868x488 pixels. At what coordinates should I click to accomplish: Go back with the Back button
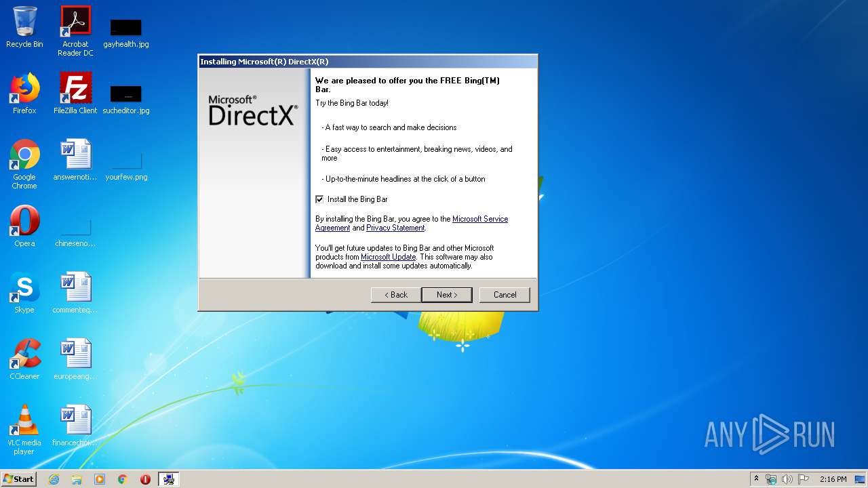396,295
